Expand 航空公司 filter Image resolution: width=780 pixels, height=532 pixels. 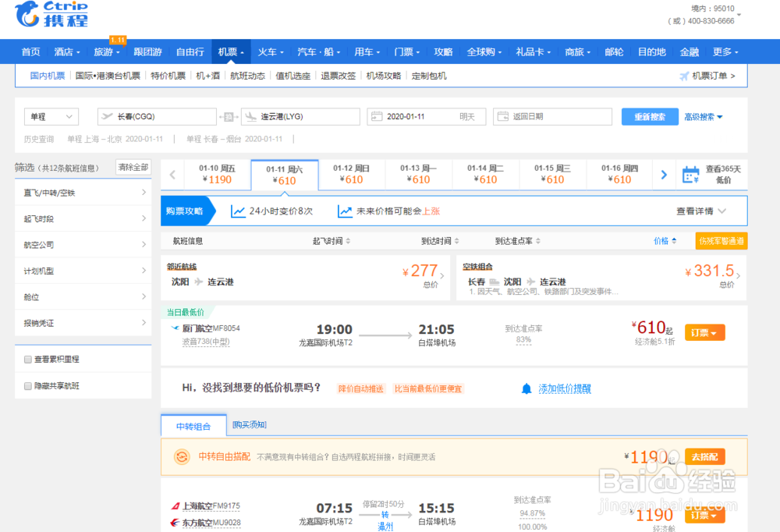[83, 245]
